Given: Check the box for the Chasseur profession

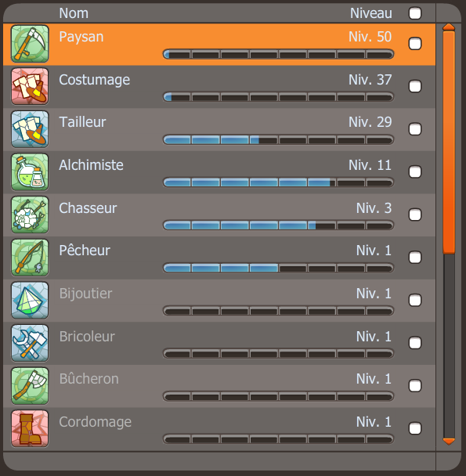Looking at the screenshot, I should (x=415, y=215).
